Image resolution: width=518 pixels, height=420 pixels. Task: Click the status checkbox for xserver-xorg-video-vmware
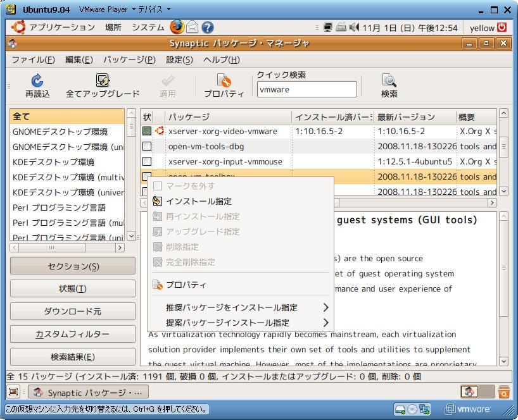(x=147, y=131)
